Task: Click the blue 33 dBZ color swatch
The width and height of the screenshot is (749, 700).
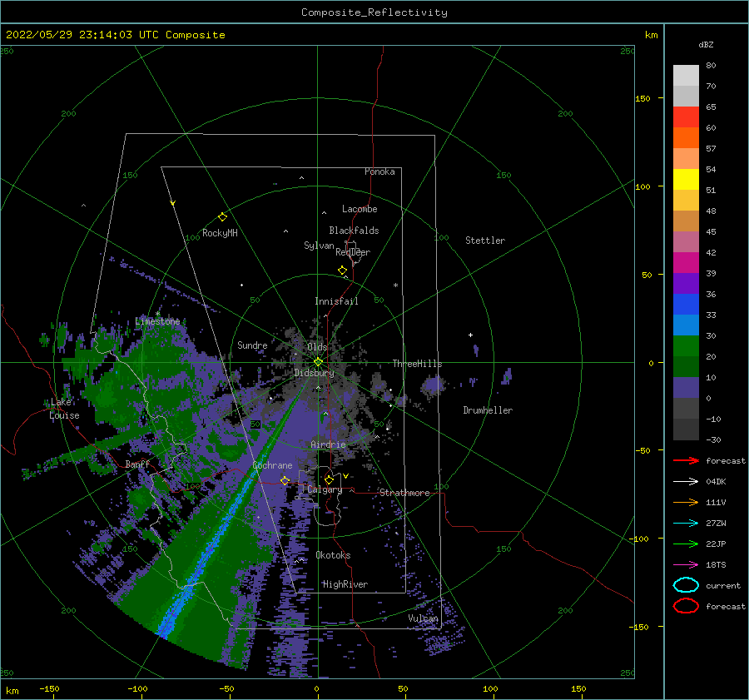Action: pos(686,304)
